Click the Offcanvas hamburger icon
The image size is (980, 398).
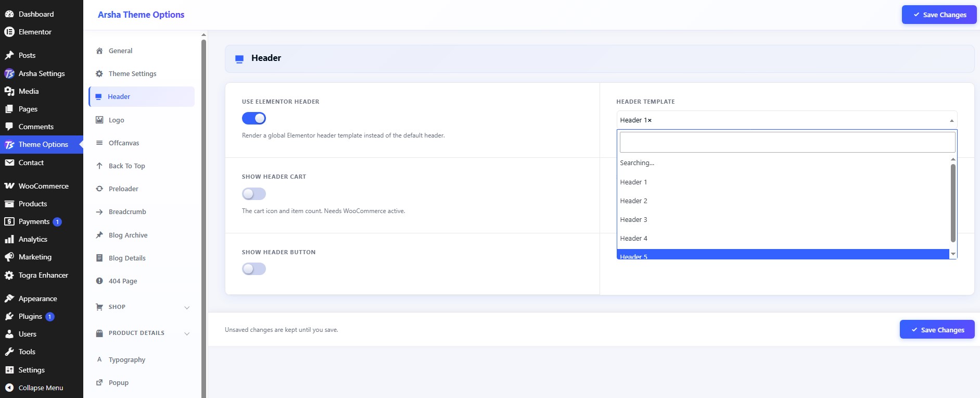point(99,143)
